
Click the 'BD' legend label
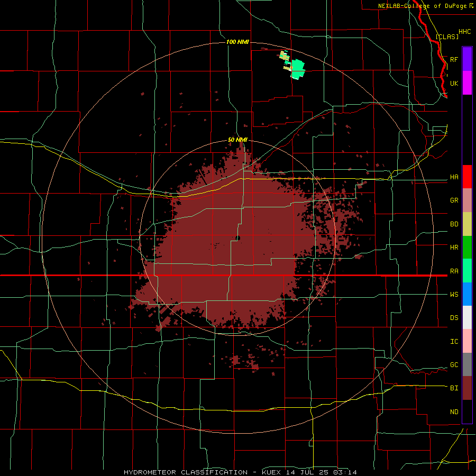[454, 224]
